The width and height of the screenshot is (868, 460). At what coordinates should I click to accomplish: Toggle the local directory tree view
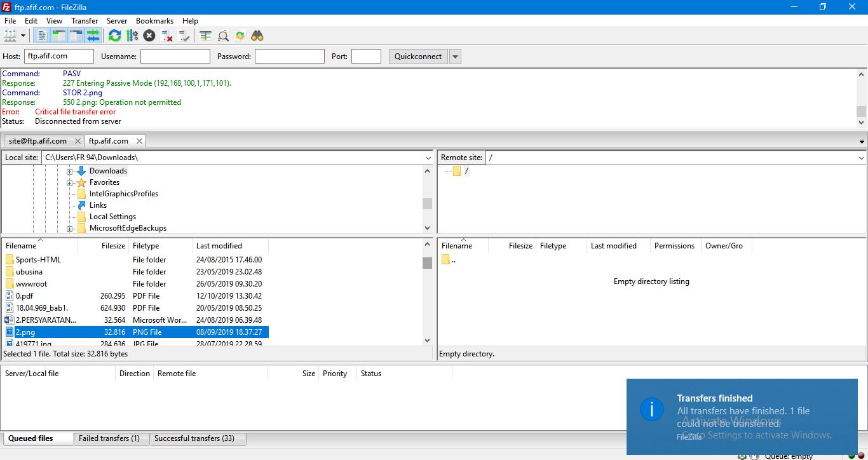(x=59, y=36)
